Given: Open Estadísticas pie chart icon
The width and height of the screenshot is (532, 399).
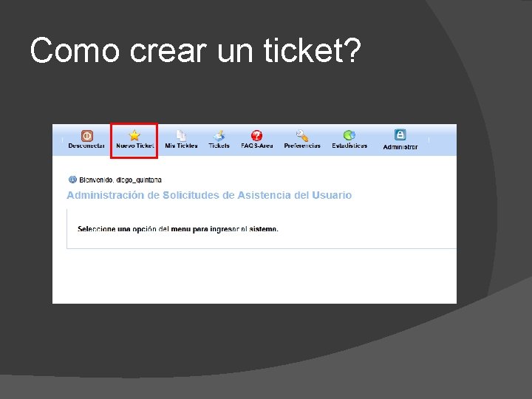Looking at the screenshot, I should 349,135.
